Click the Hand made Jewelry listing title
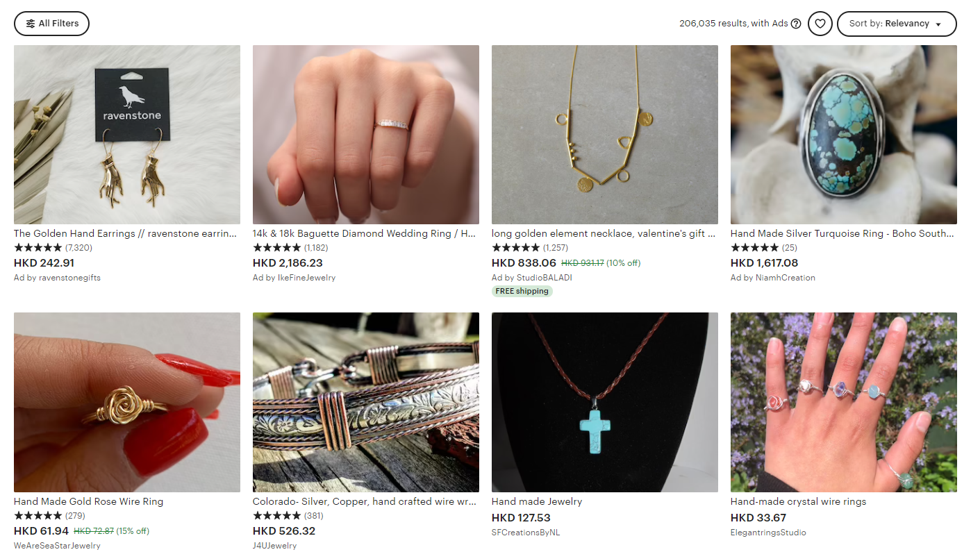980x552 pixels. click(x=537, y=501)
